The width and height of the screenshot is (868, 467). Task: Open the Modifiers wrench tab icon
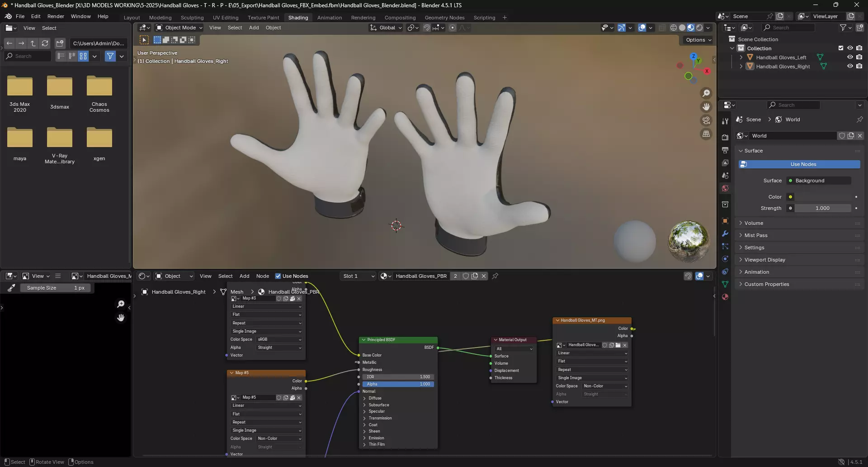coord(725,233)
